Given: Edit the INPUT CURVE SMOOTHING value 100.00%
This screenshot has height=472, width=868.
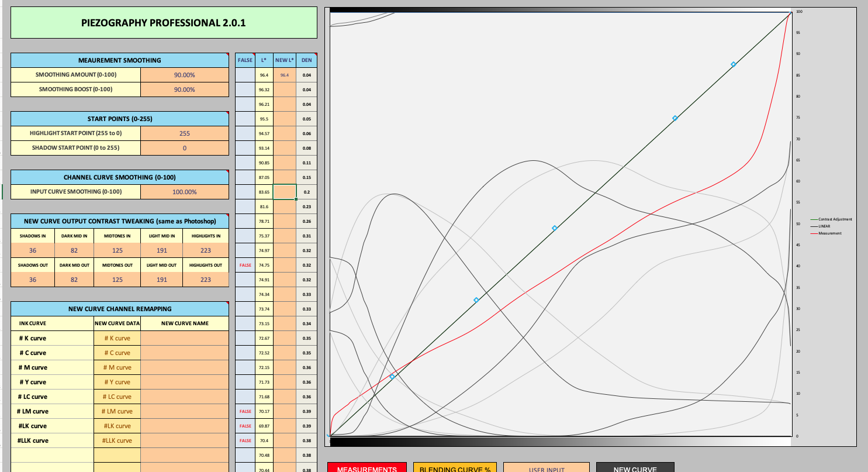Looking at the screenshot, I should click(x=185, y=192).
